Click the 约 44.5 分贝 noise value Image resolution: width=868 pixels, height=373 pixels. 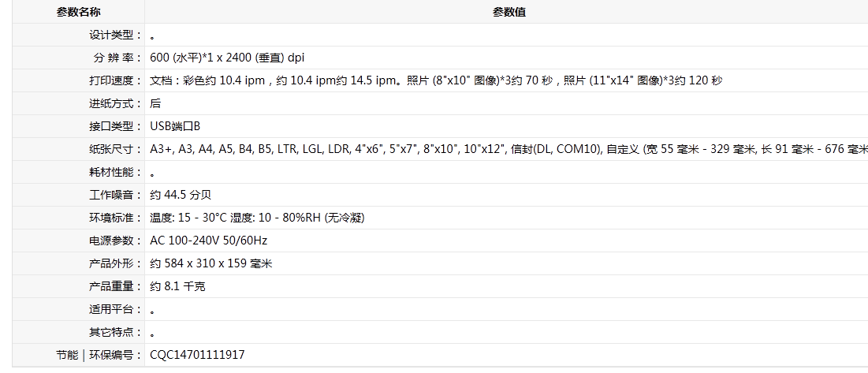tap(181, 195)
